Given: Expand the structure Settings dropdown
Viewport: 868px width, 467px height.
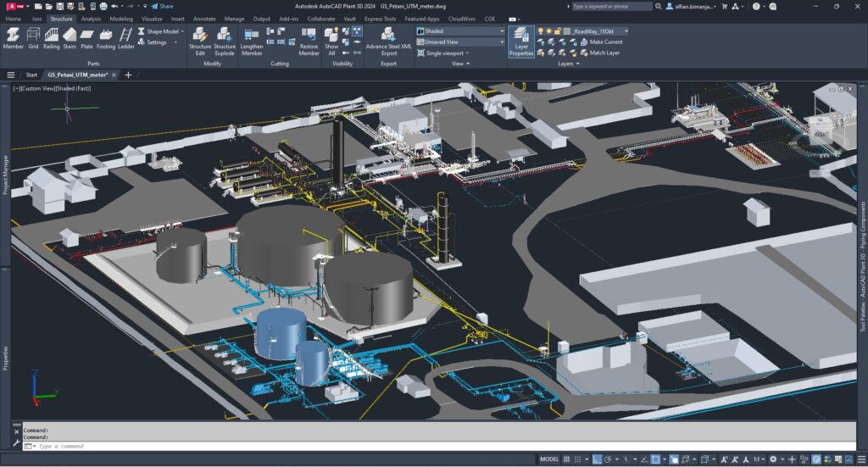Looking at the screenshot, I should 159,42.
